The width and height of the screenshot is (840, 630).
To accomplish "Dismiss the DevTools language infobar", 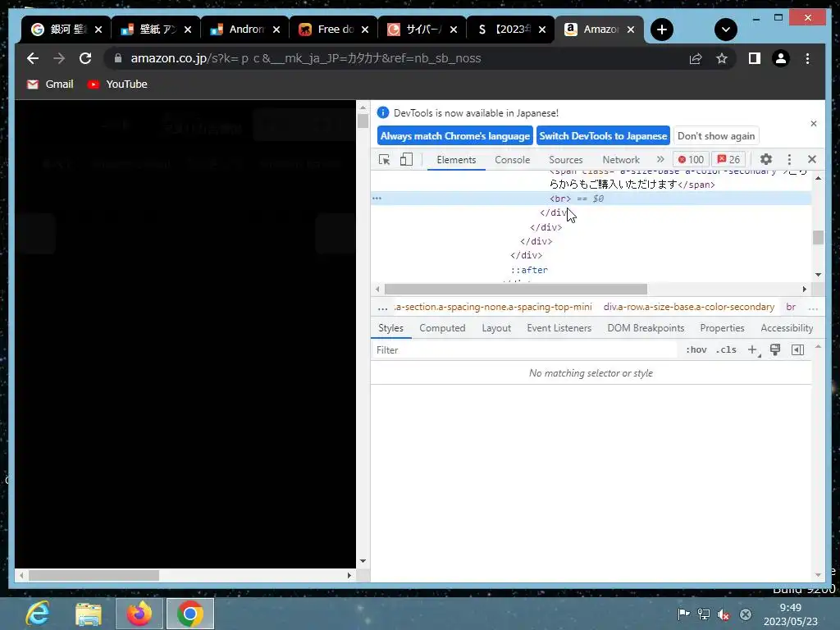I will tap(813, 124).
